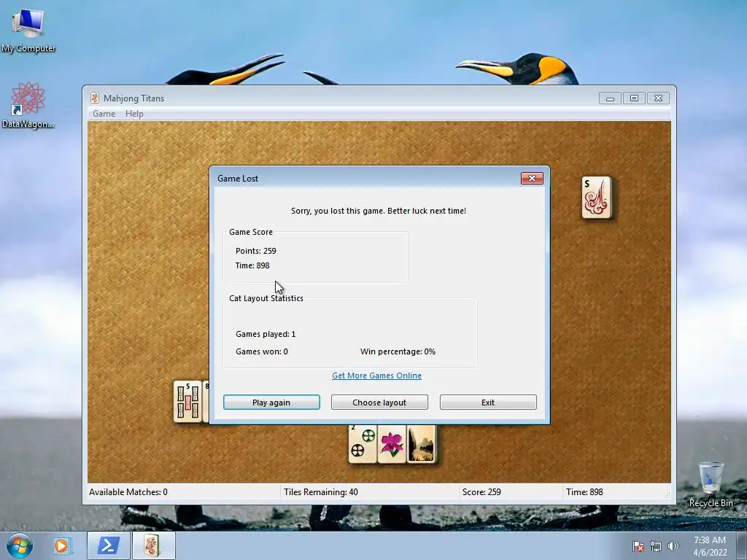Image resolution: width=747 pixels, height=560 pixels.
Task: Minimize the Mahjong Titans window
Action: tap(610, 98)
